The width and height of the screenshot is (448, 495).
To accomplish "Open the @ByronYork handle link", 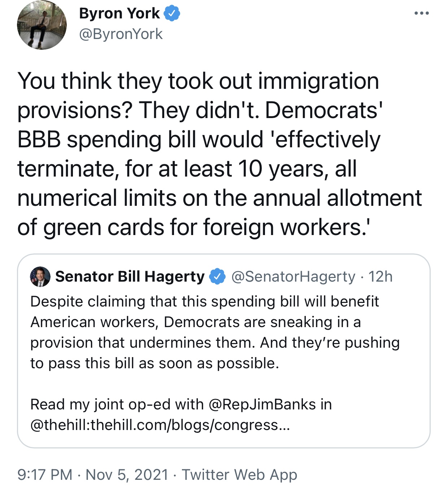I will [121, 34].
